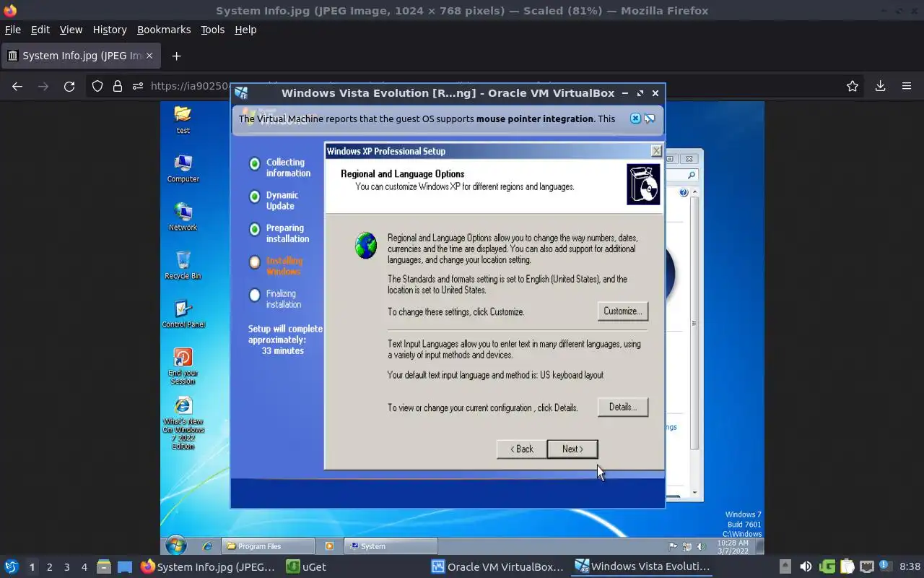Click Next in the setup wizard
This screenshot has height=578, width=924.
pyautogui.click(x=572, y=449)
